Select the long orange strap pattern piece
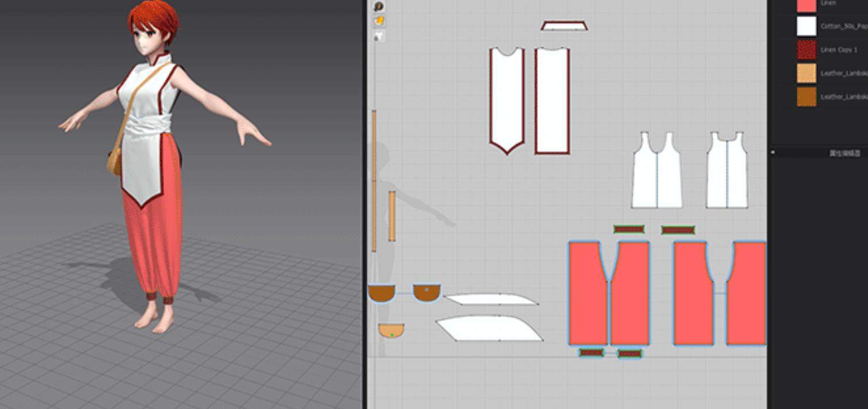The image size is (868, 409). coord(374,181)
